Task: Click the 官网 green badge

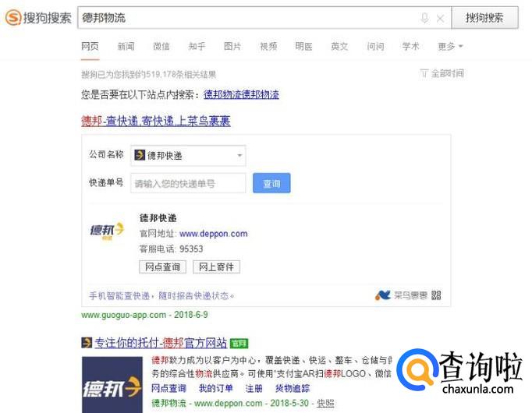Action: coord(239,343)
